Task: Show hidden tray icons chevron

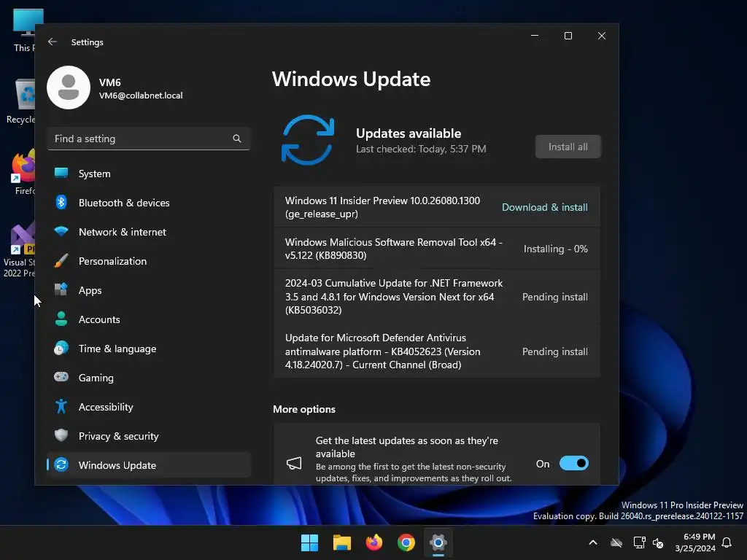Action: tap(593, 542)
